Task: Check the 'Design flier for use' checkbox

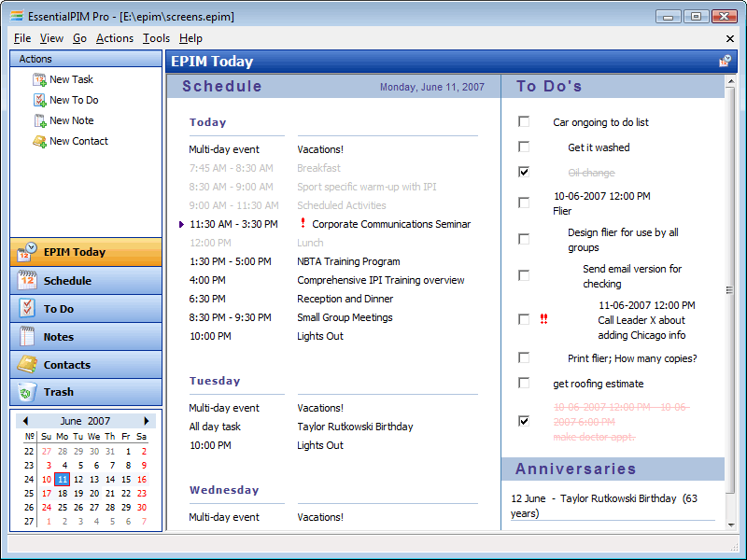Action: [524, 239]
